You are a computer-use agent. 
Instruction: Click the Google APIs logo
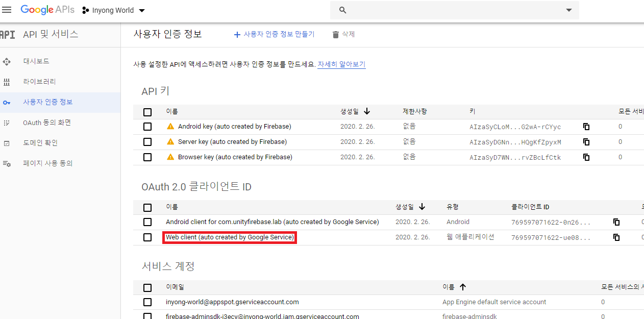47,10
